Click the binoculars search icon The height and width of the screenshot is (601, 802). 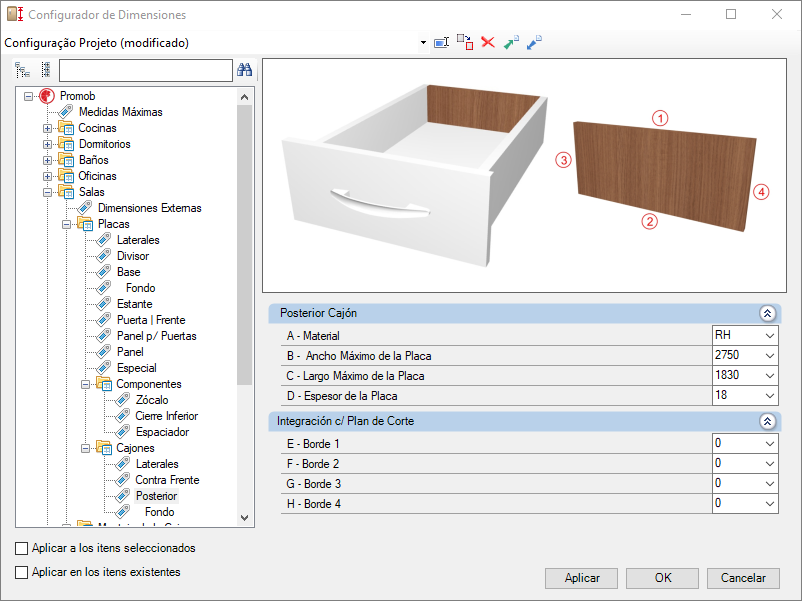(x=244, y=70)
